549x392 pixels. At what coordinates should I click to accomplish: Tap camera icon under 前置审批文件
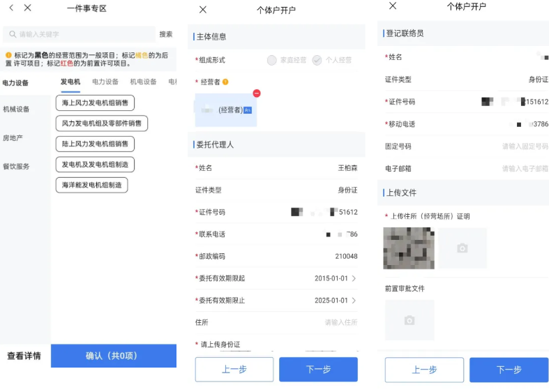pos(409,320)
